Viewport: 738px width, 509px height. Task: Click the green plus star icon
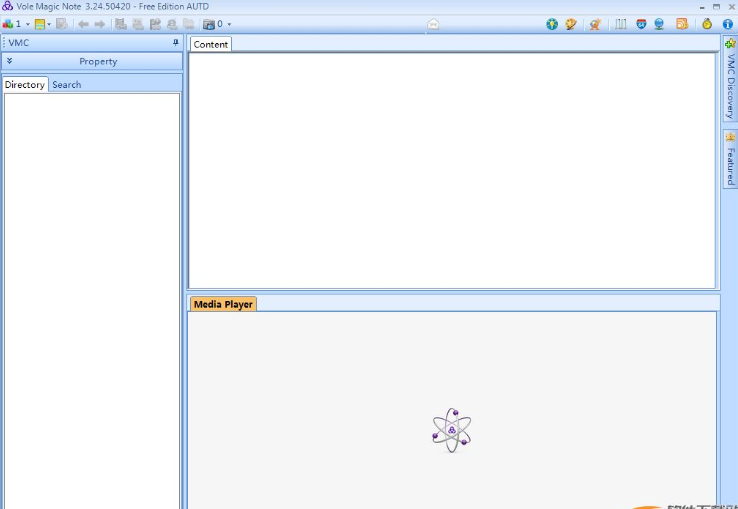730,44
